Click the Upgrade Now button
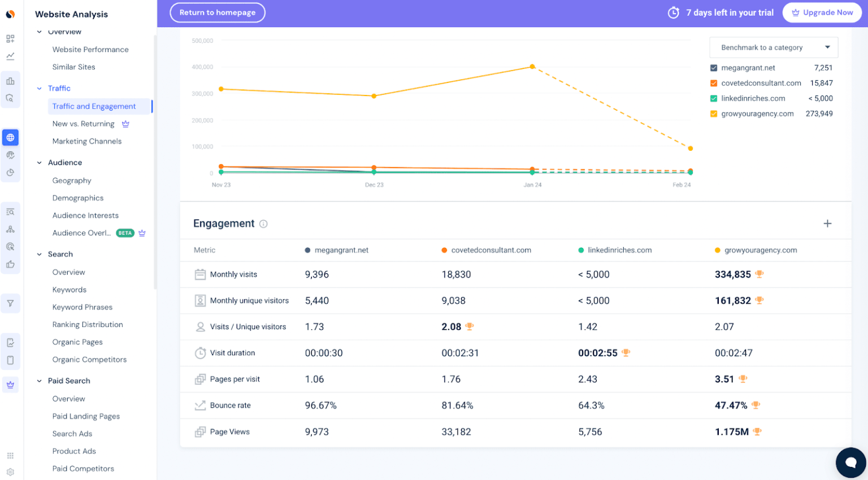 click(822, 12)
